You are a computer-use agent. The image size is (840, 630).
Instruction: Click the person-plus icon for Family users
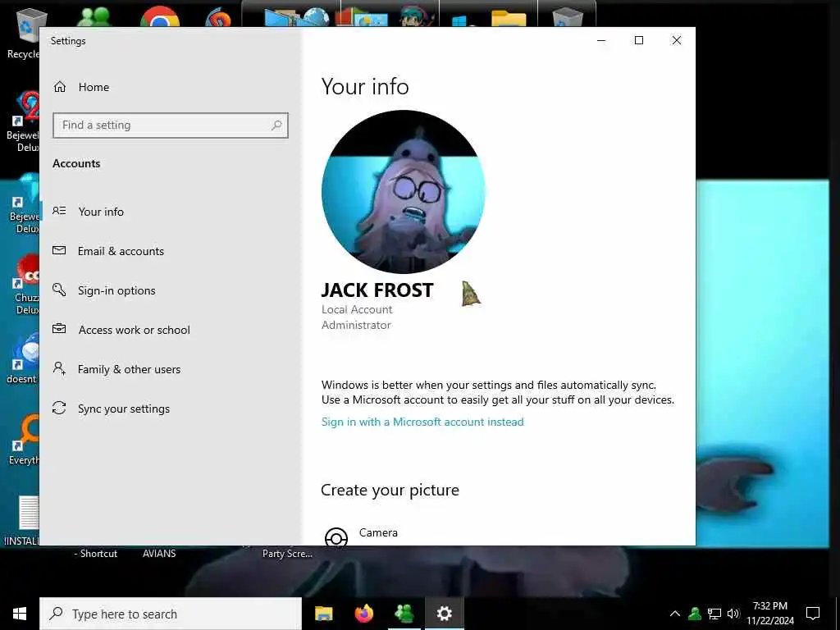point(59,368)
